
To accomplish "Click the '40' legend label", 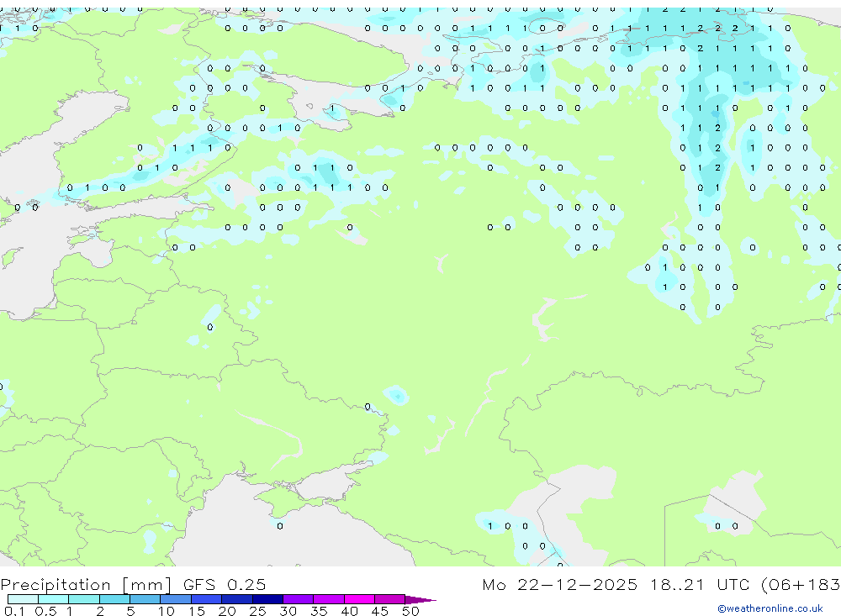I will pyautogui.click(x=349, y=611).
